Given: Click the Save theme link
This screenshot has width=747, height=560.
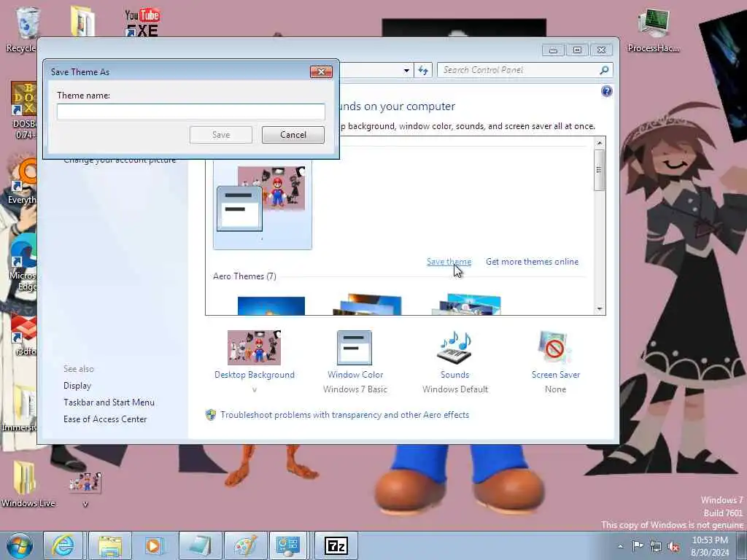Looking at the screenshot, I should (x=449, y=262).
